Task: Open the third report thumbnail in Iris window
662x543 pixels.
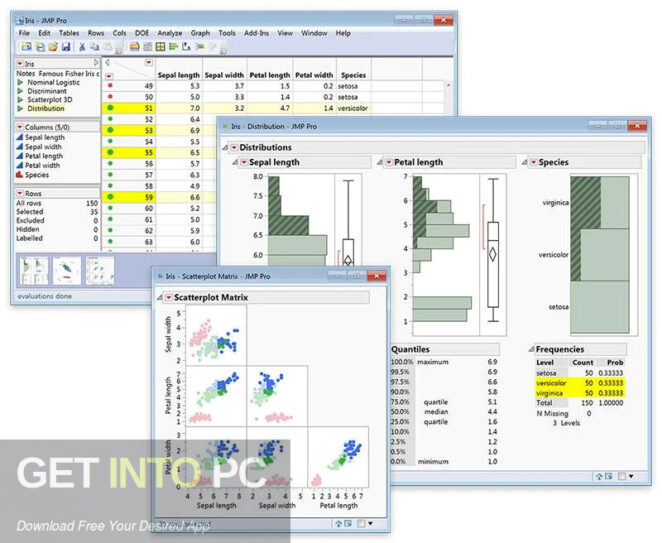Action: click(100, 271)
